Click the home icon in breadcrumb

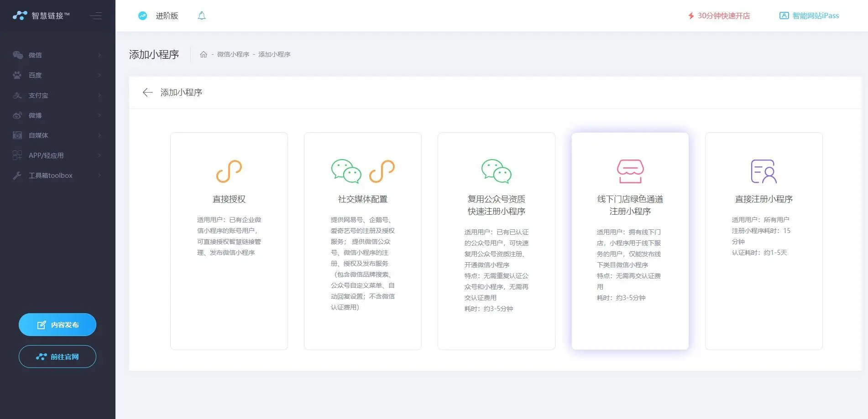pyautogui.click(x=204, y=54)
